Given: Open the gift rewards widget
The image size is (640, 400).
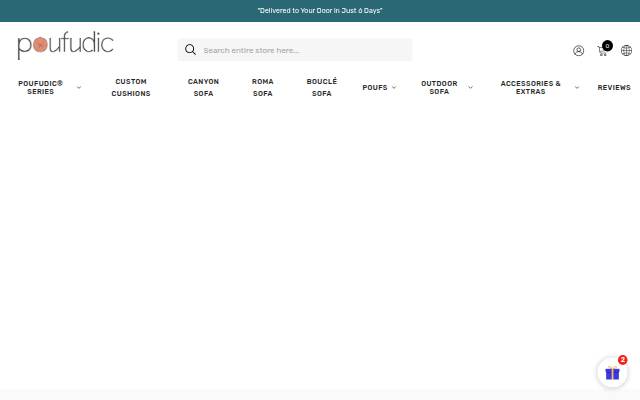Looking at the screenshot, I should pyautogui.click(x=612, y=372).
